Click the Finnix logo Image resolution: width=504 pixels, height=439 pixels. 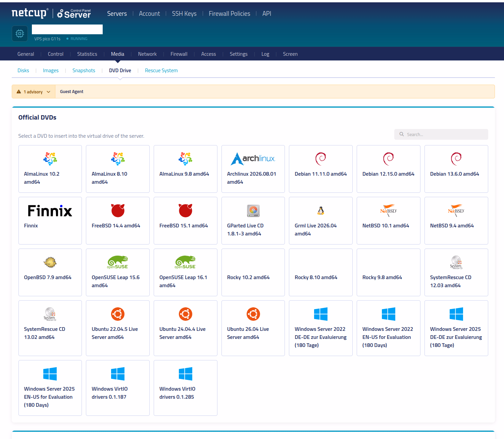pos(50,211)
